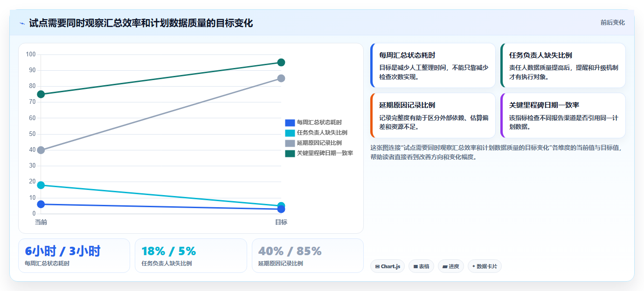The height and width of the screenshot is (291, 644).
Task: Open the 关键里程碑日期一致率 info card heading
Action: click(x=544, y=105)
